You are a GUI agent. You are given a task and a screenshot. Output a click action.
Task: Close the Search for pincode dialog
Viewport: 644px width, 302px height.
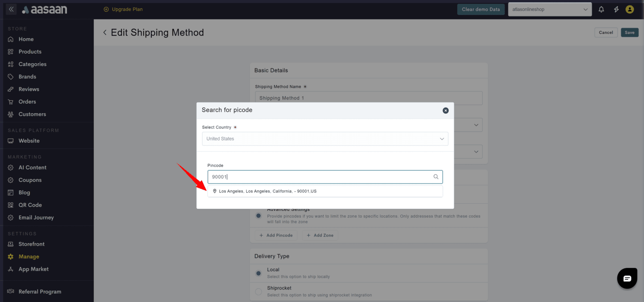click(446, 110)
